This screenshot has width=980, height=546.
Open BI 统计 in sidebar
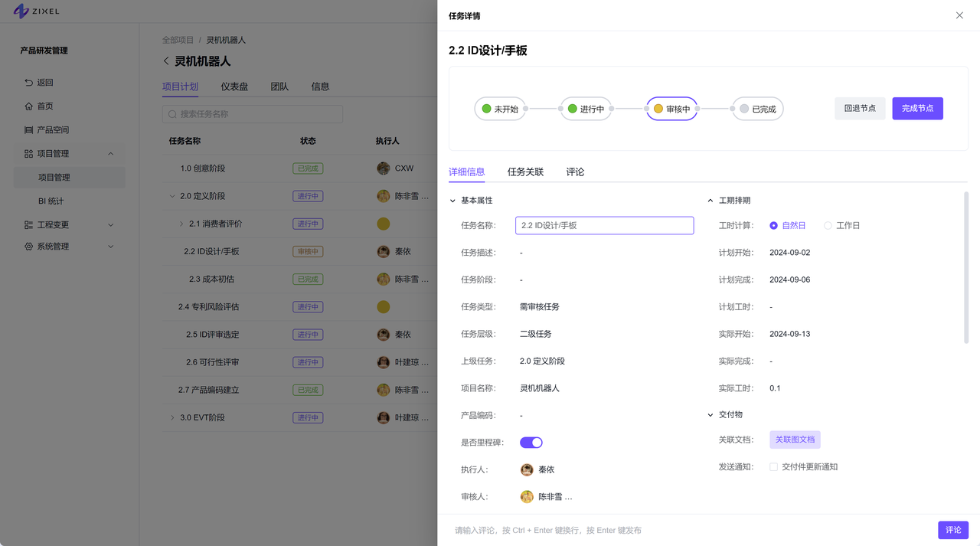coord(51,201)
